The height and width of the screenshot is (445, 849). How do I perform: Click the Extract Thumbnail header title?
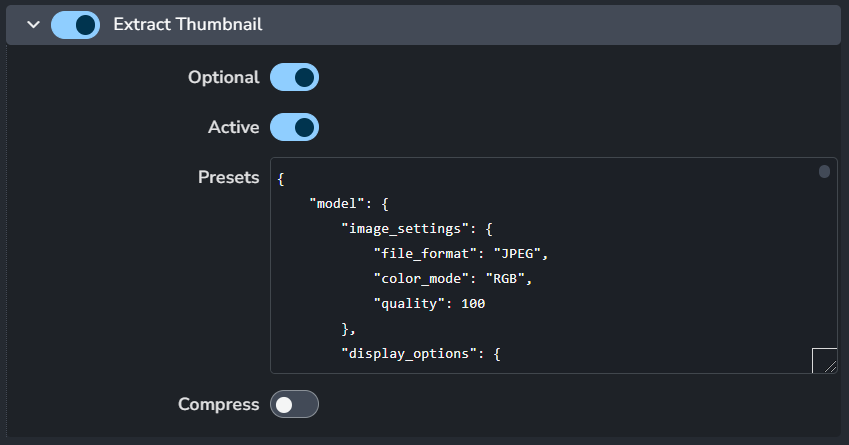click(188, 24)
